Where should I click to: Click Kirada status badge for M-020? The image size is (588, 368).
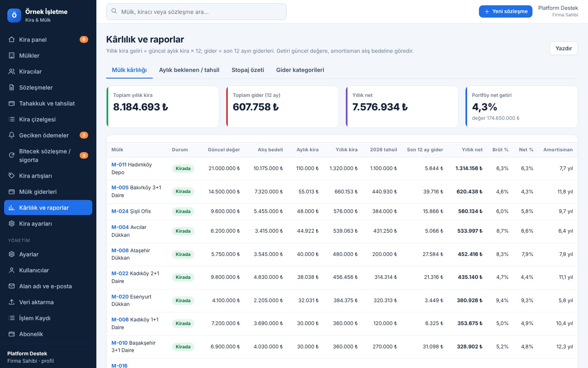coord(183,301)
